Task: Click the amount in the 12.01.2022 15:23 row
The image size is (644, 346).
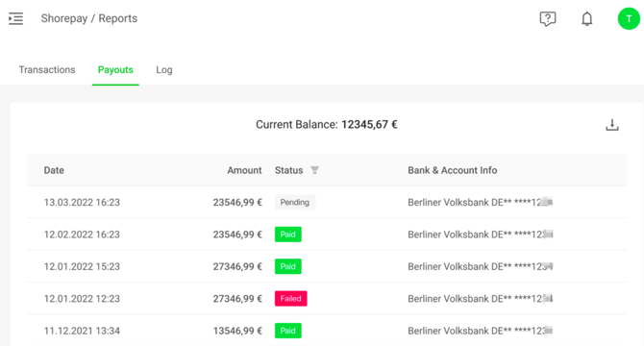Action: click(x=237, y=266)
